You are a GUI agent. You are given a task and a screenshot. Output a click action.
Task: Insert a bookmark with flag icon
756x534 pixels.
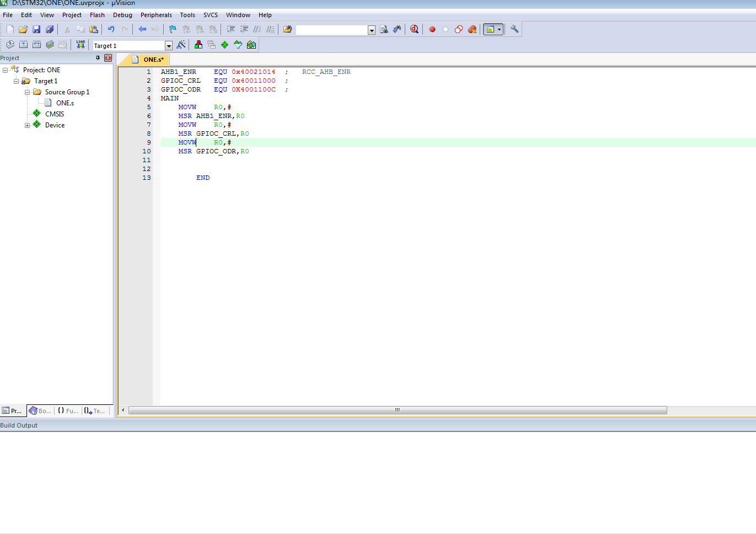(x=173, y=29)
